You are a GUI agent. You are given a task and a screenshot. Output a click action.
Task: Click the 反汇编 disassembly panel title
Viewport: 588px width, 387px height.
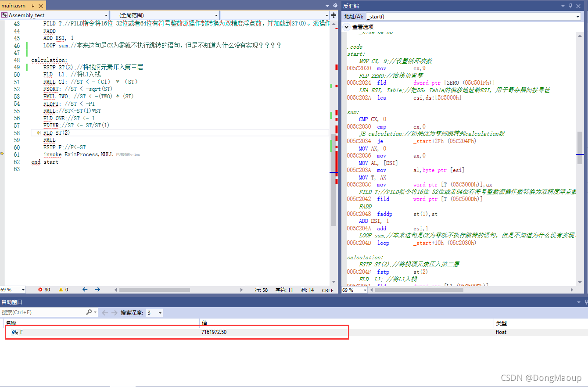click(351, 6)
